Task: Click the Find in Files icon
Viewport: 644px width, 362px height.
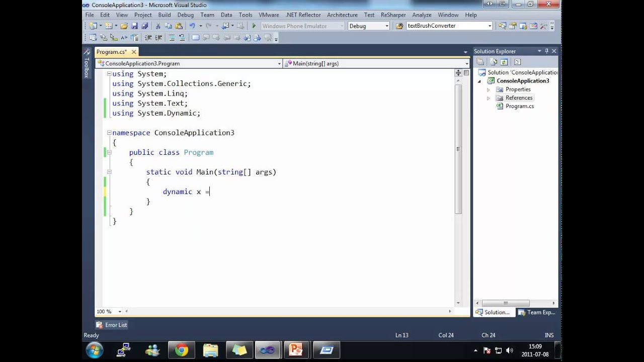Action: [x=399, y=26]
